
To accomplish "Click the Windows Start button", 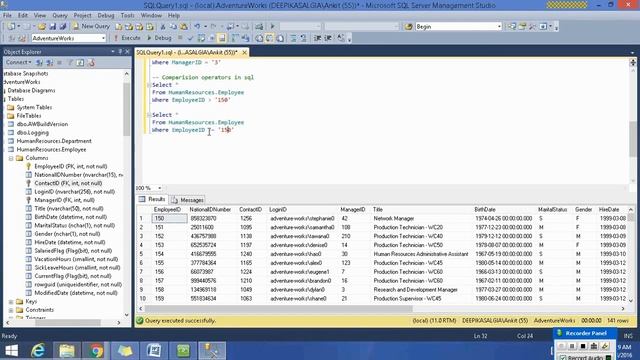I will [x=11, y=351].
